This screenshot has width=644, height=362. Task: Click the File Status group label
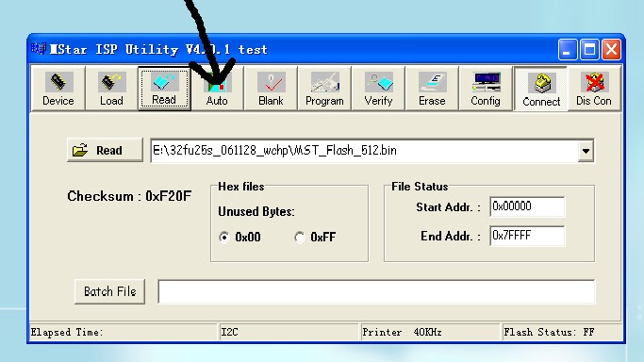pos(420,187)
